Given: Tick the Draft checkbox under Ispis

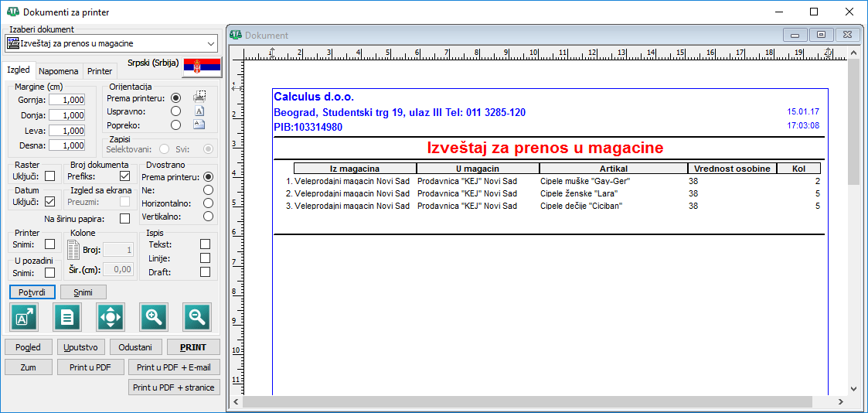Looking at the screenshot, I should (x=206, y=271).
